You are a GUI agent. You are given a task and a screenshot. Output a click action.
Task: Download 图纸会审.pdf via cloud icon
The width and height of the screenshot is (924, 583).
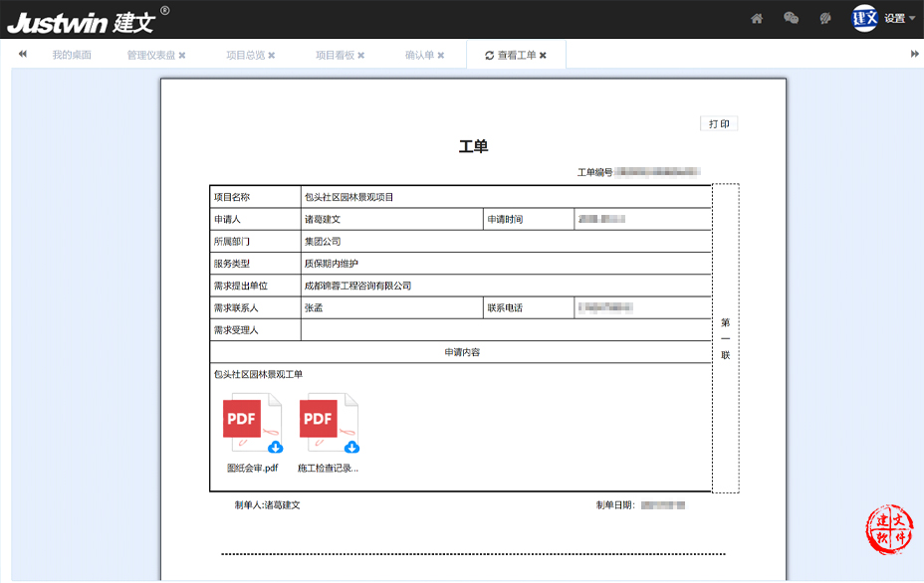[275, 447]
